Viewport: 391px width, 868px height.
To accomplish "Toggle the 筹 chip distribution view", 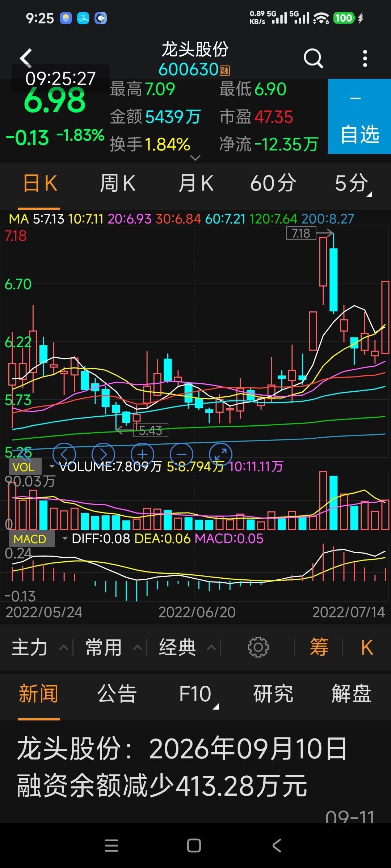I will [319, 647].
